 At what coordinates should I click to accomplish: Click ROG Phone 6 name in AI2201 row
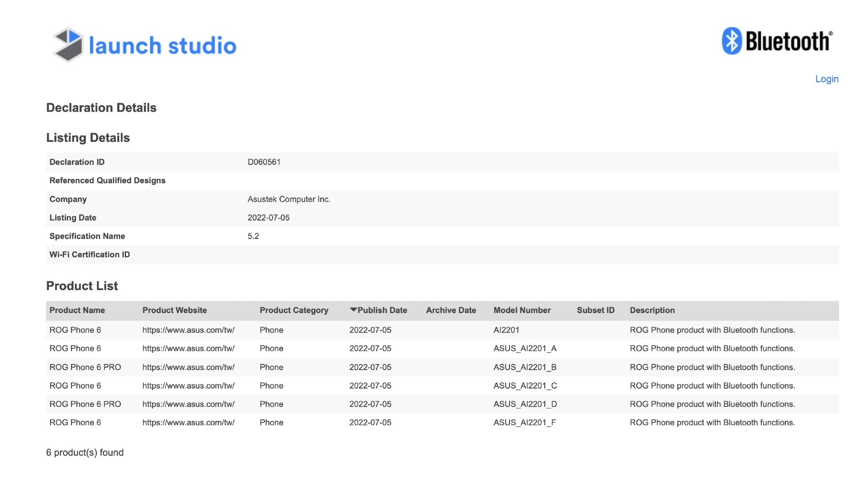click(75, 330)
